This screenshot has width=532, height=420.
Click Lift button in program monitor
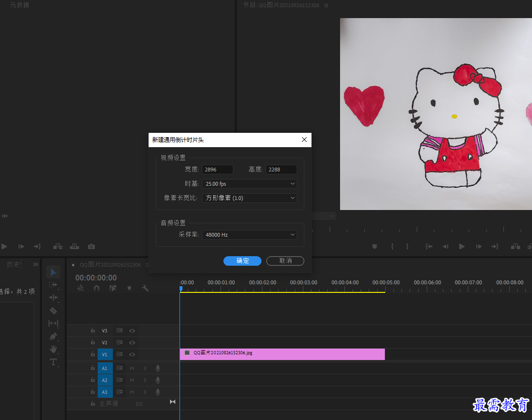[515, 246]
